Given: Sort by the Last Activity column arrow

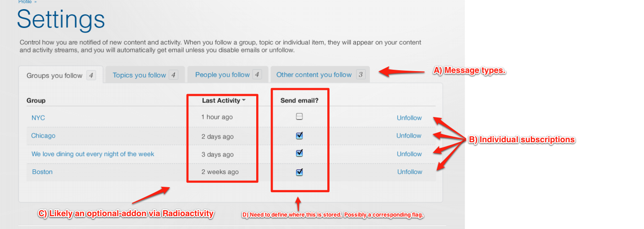Looking at the screenshot, I should (x=244, y=101).
